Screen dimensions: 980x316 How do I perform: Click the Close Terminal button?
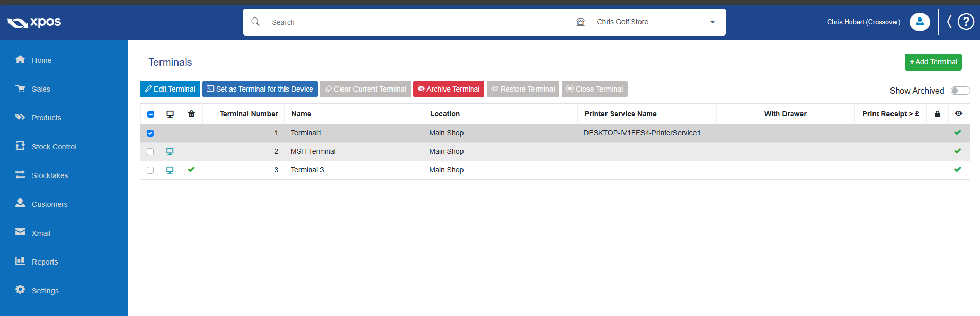pyautogui.click(x=595, y=89)
